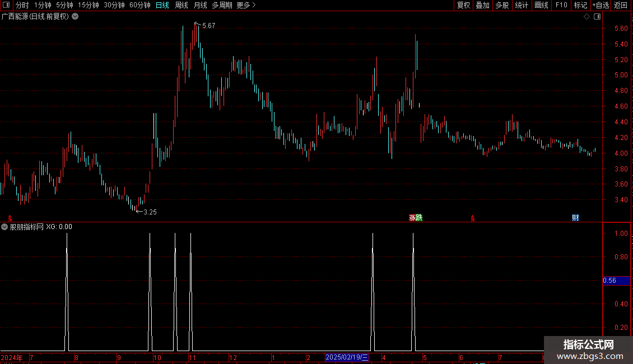Click the red 涨 marker on chart
Image resolution: width=633 pixels, height=364 pixels.
click(x=412, y=217)
